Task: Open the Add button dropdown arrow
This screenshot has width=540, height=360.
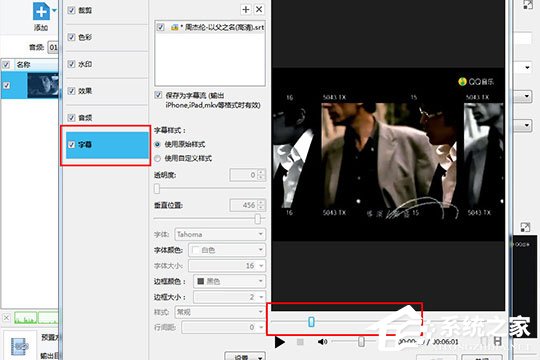Action: pyautogui.click(x=54, y=11)
